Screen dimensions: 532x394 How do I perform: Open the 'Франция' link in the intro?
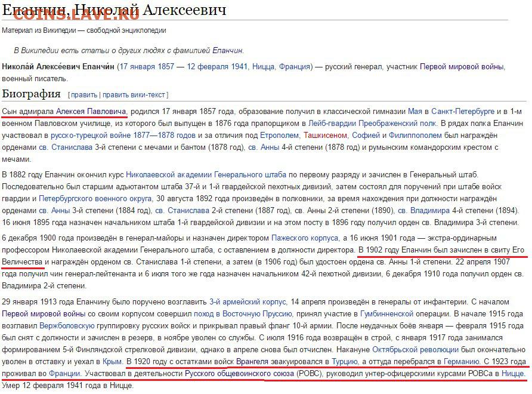click(295, 67)
